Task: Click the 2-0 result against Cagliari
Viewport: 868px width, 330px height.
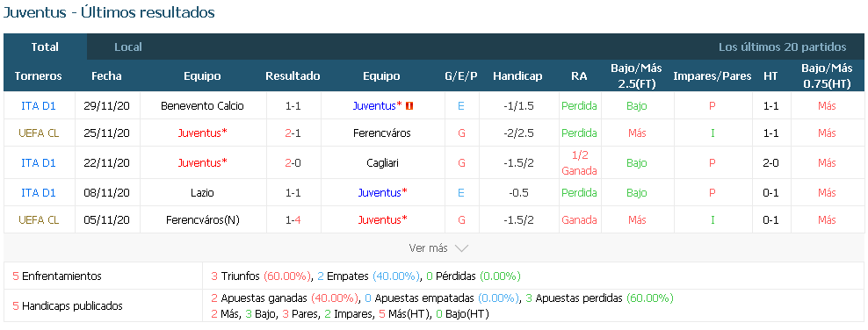Action: click(x=293, y=163)
